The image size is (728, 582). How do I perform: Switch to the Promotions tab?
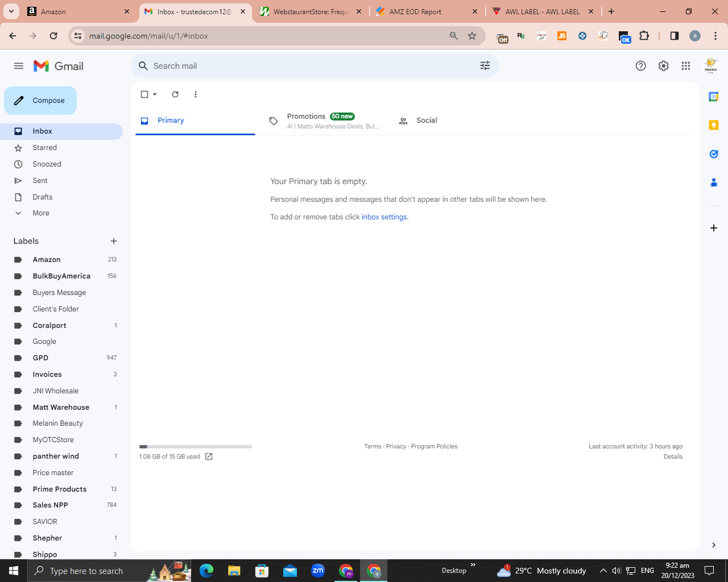(x=323, y=120)
